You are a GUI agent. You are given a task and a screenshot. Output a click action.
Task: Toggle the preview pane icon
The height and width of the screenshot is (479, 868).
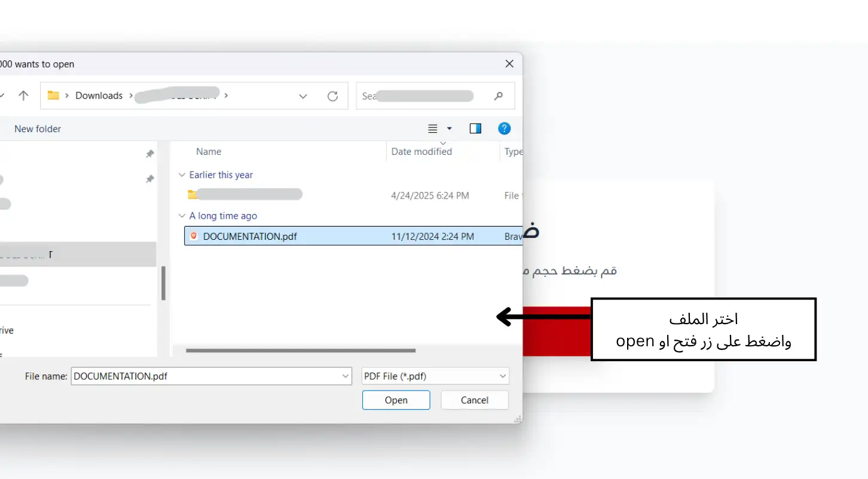[x=475, y=129]
